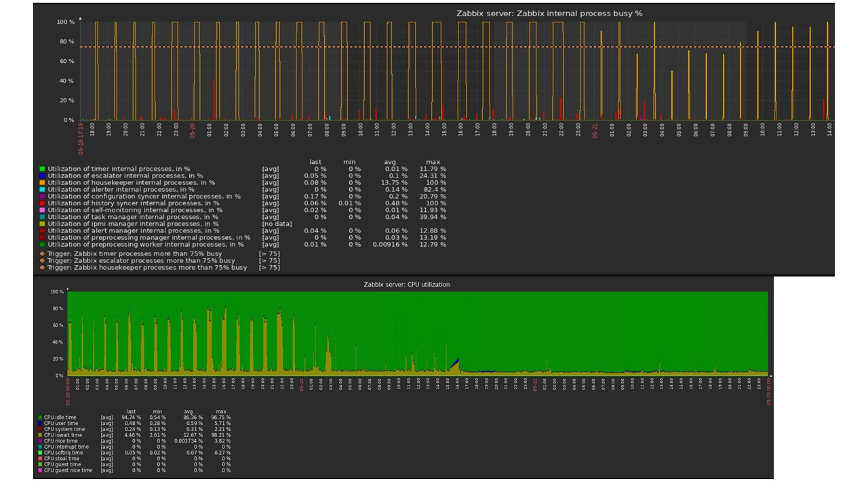Select 'Utilization of task manager internal processes' text
Screen dimensions: 868x488
click(134, 216)
